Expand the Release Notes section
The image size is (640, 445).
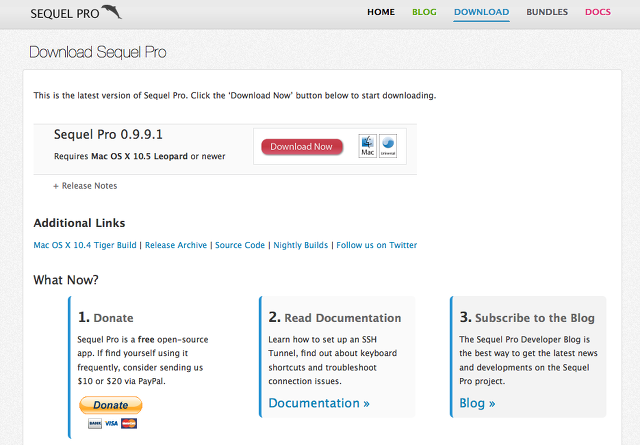tap(85, 186)
